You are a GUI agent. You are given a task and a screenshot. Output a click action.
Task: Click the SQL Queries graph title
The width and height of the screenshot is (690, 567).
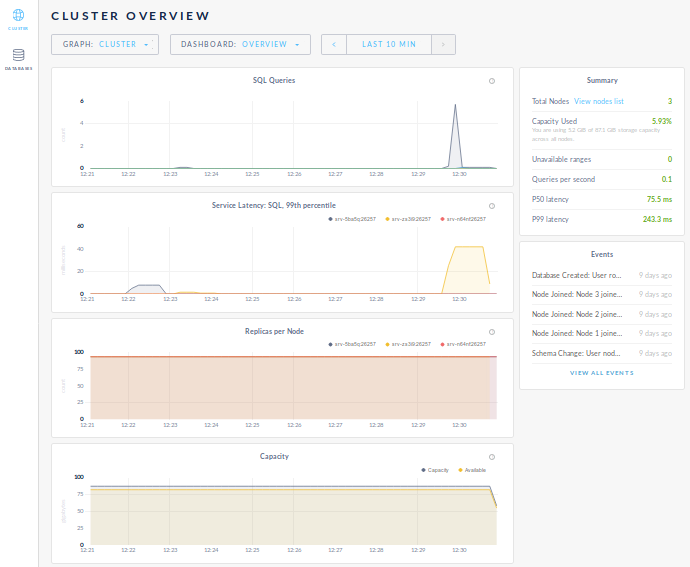point(274,81)
